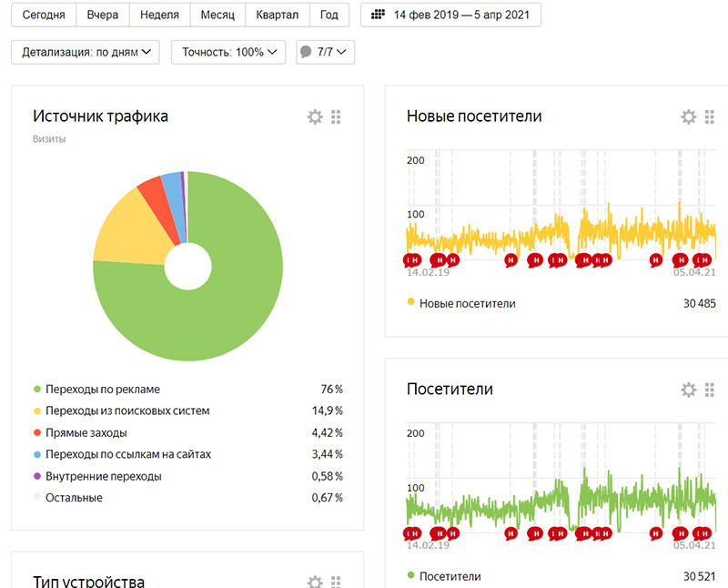This screenshot has width=728, height=588.
Task: Open settings gear on Тип устройства widget
Action: [x=315, y=582]
